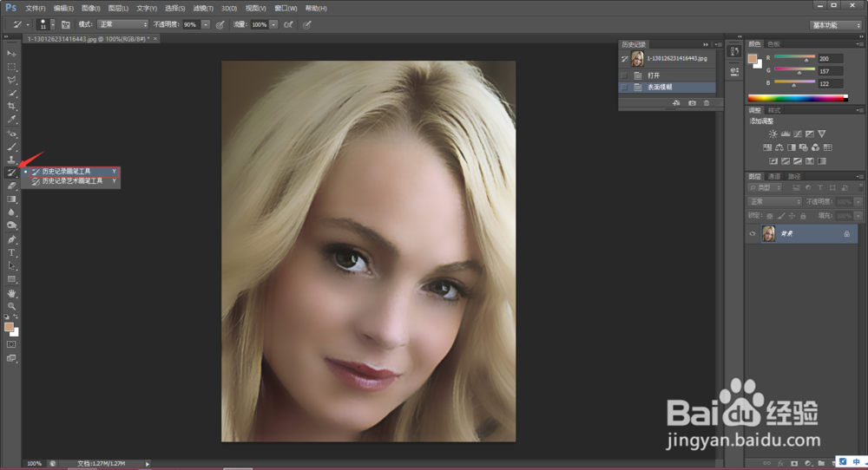Select the Crop tool
This screenshot has width=868, height=470.
(11, 106)
